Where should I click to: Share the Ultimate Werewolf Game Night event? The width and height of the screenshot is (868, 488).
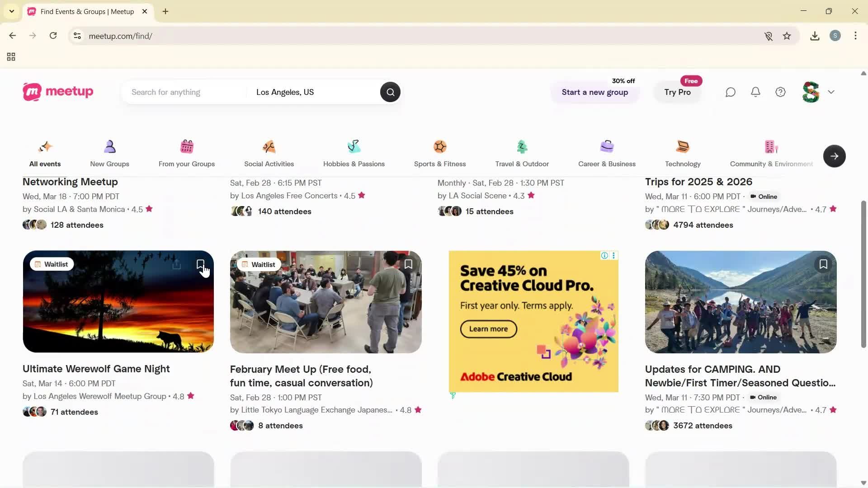pyautogui.click(x=177, y=265)
